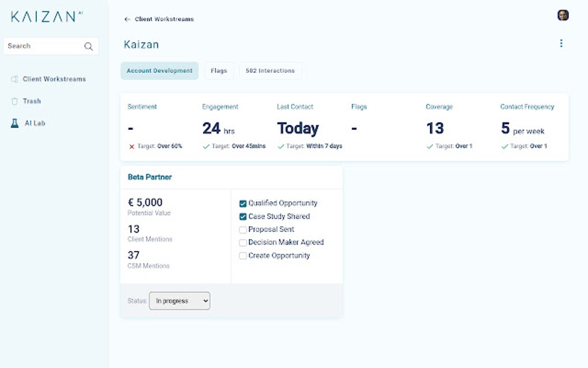588x368 pixels.
Task: Open the 582 Interactions tab
Action: coord(271,70)
